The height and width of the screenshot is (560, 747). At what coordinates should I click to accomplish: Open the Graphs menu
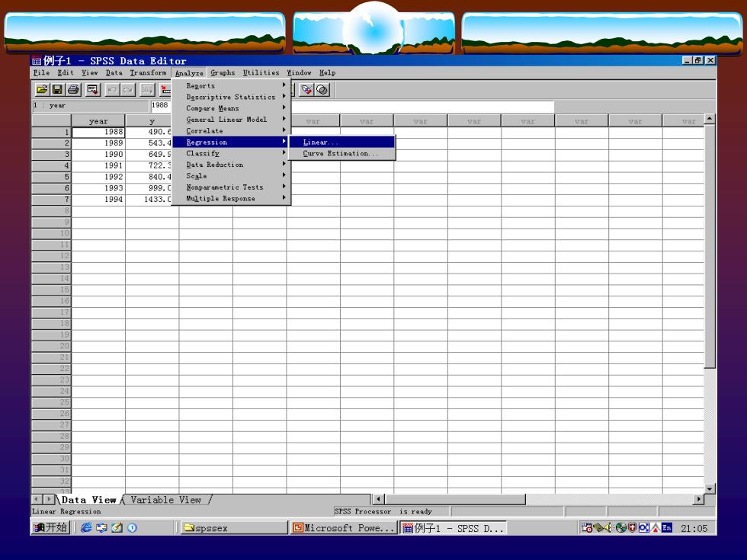coord(223,73)
